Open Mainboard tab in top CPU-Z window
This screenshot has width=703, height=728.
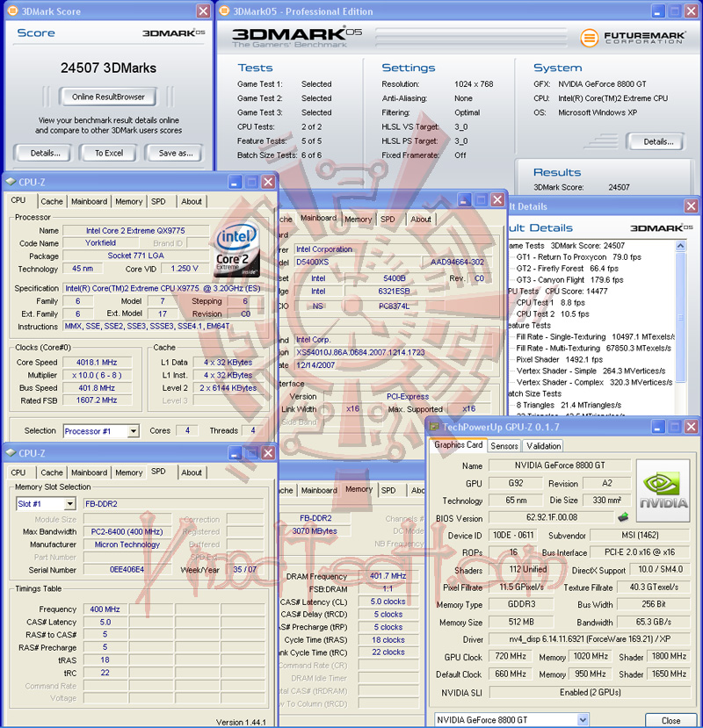[89, 201]
